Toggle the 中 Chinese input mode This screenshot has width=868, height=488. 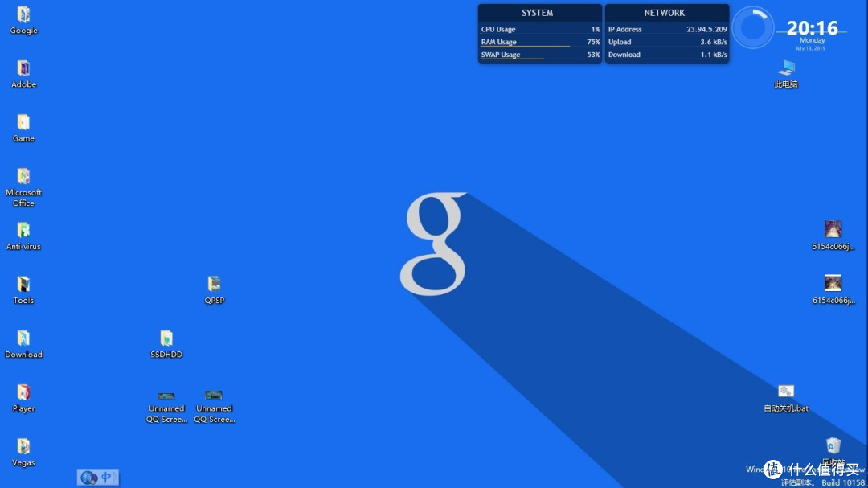point(106,477)
